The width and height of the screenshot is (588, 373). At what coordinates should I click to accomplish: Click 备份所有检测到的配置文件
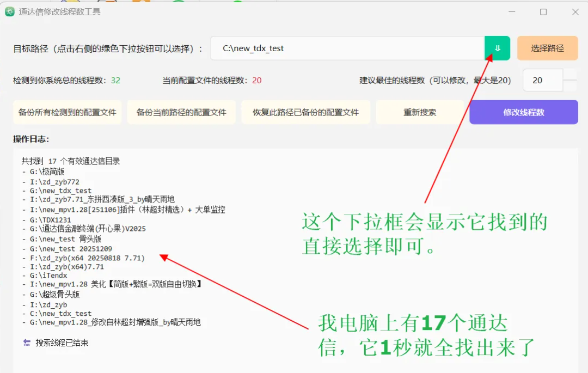pyautogui.click(x=67, y=112)
